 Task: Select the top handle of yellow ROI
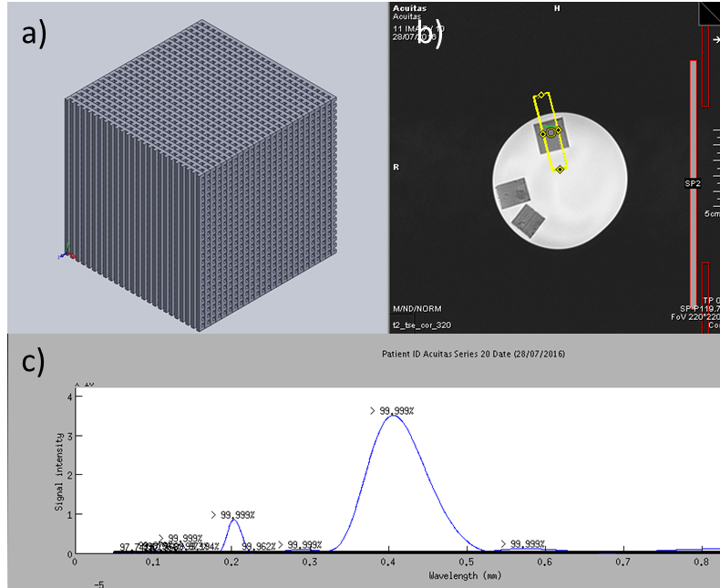click(540, 95)
